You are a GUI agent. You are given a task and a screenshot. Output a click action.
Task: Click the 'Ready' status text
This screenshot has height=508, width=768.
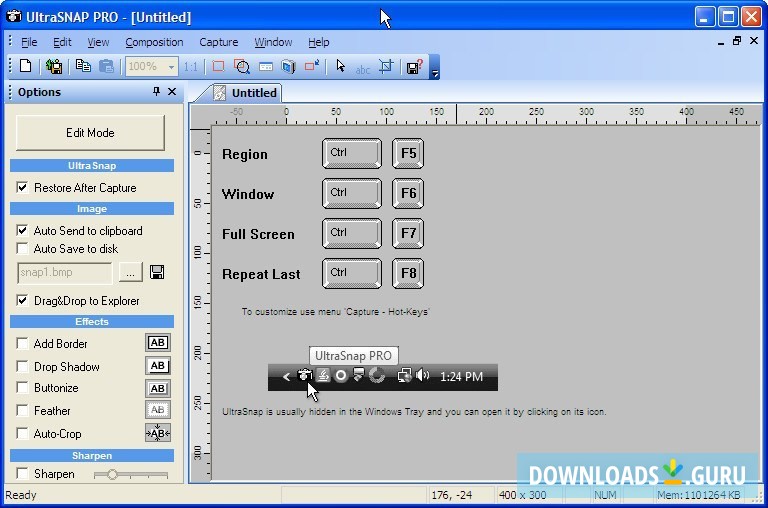pos(21,495)
